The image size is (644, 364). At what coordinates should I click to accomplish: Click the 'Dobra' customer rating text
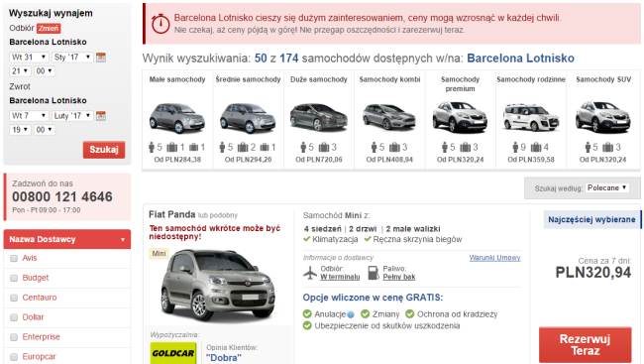click(224, 358)
